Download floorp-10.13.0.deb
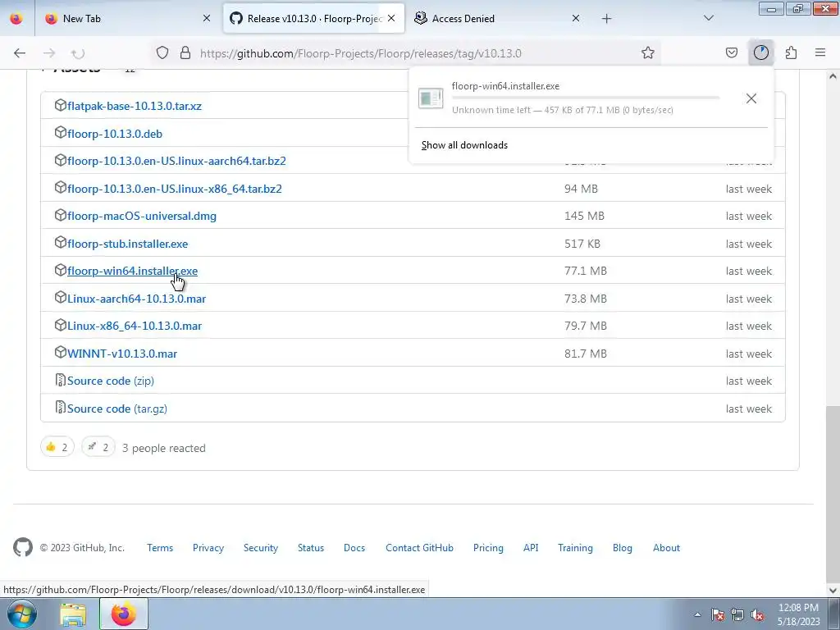The image size is (840, 630). [x=115, y=134]
